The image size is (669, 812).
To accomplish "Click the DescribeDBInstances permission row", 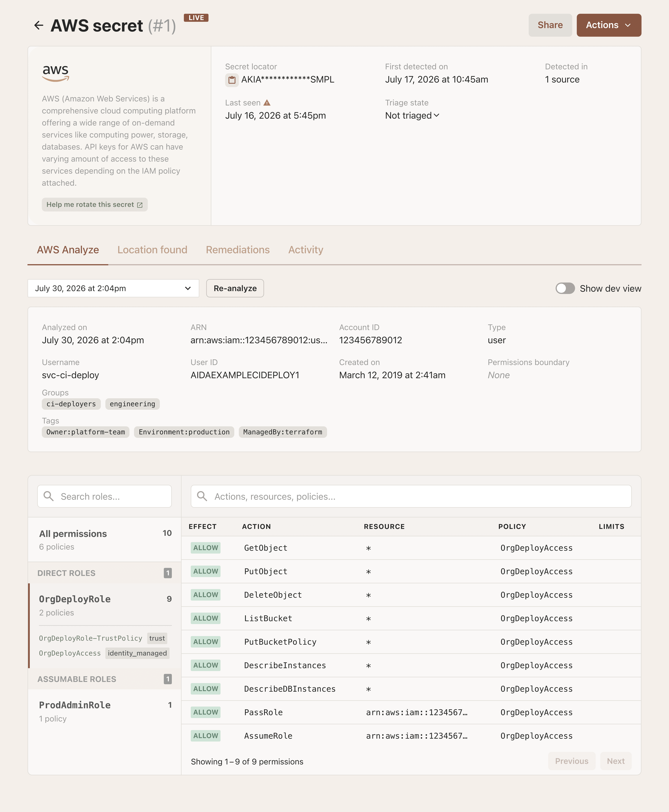I will point(411,689).
